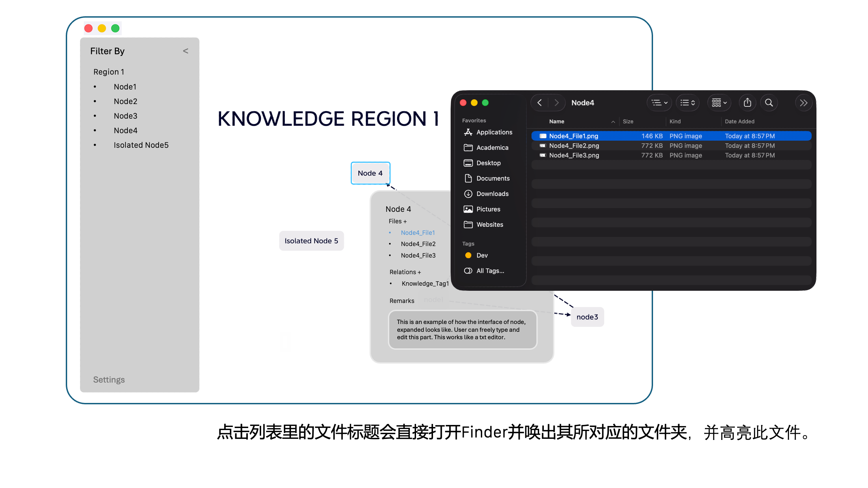Image resolution: width=868 pixels, height=488 pixels.
Task: Select Pictures in Finder favorites
Action: tap(488, 209)
